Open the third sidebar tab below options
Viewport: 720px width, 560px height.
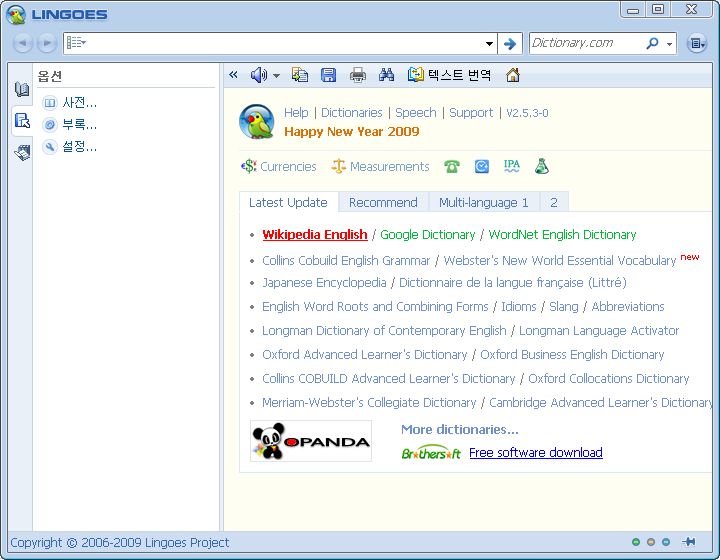[x=22, y=152]
